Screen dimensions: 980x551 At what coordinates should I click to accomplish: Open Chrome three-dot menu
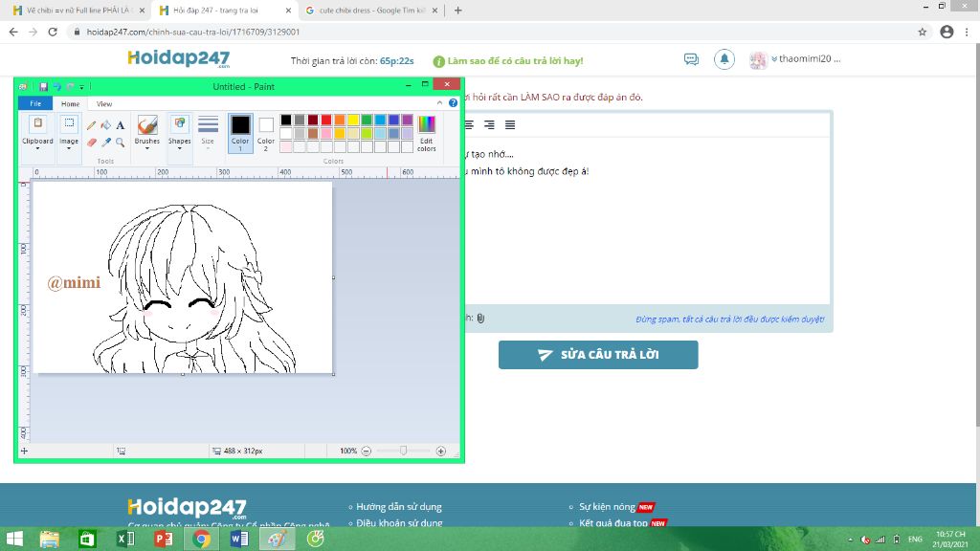(x=967, y=32)
